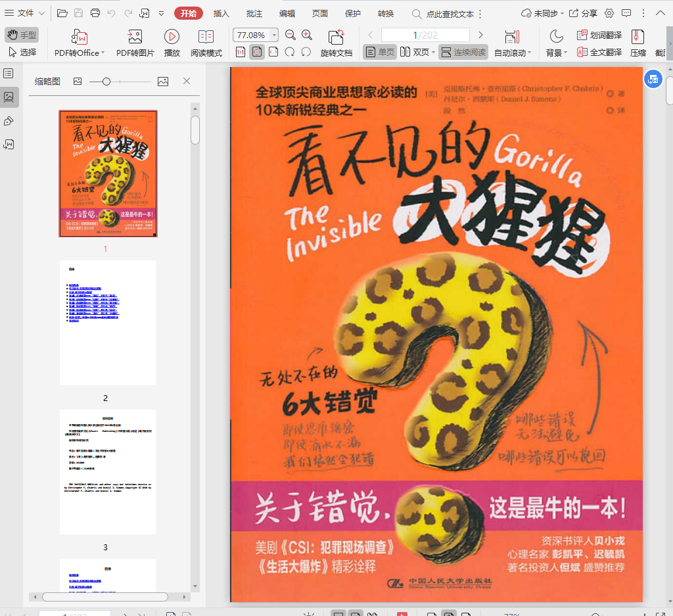Click the 压缩 compress icon
This screenshot has height=616, width=673.
point(637,37)
